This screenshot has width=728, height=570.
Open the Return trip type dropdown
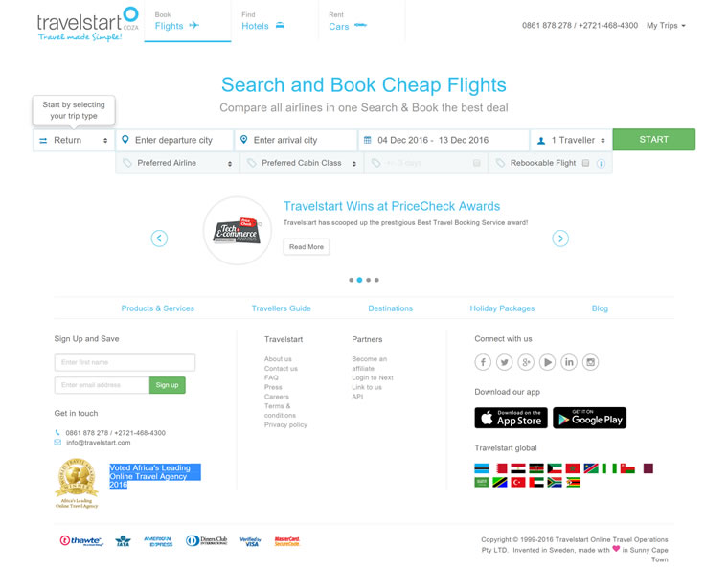(74, 140)
